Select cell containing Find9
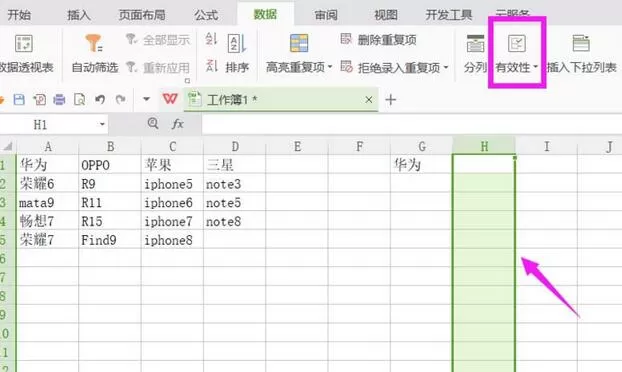The image size is (622, 372). point(110,240)
